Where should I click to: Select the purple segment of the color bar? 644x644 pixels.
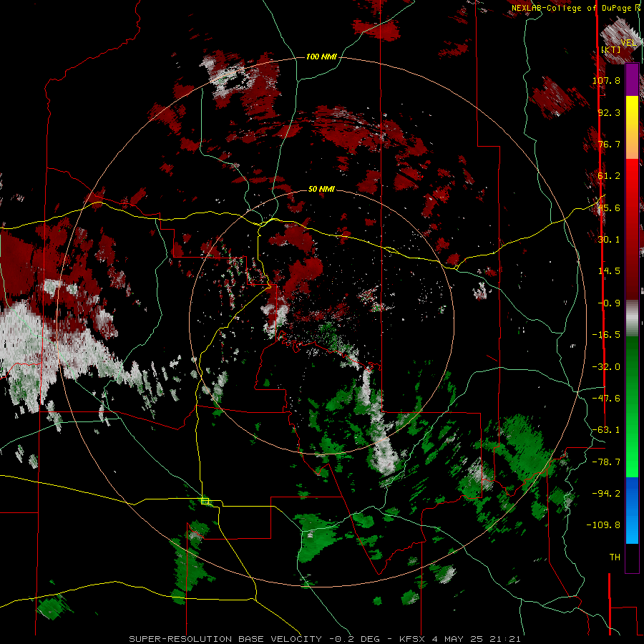tap(632, 80)
